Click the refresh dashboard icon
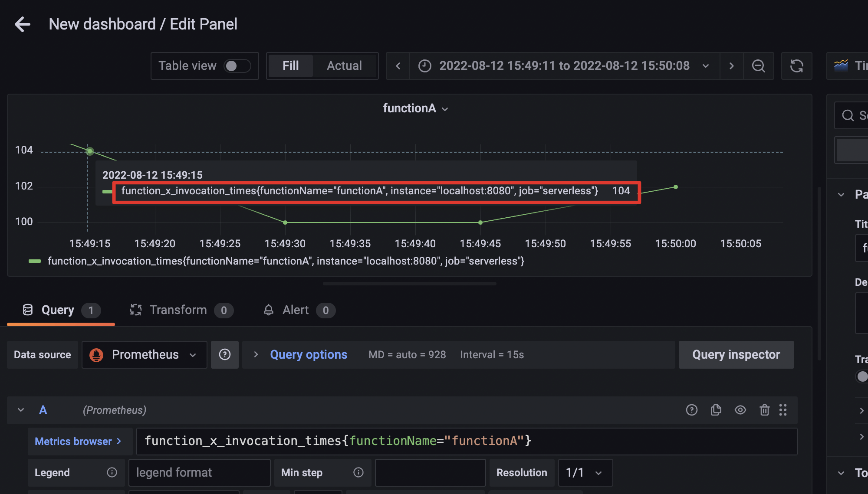The height and width of the screenshot is (494, 868). click(796, 66)
